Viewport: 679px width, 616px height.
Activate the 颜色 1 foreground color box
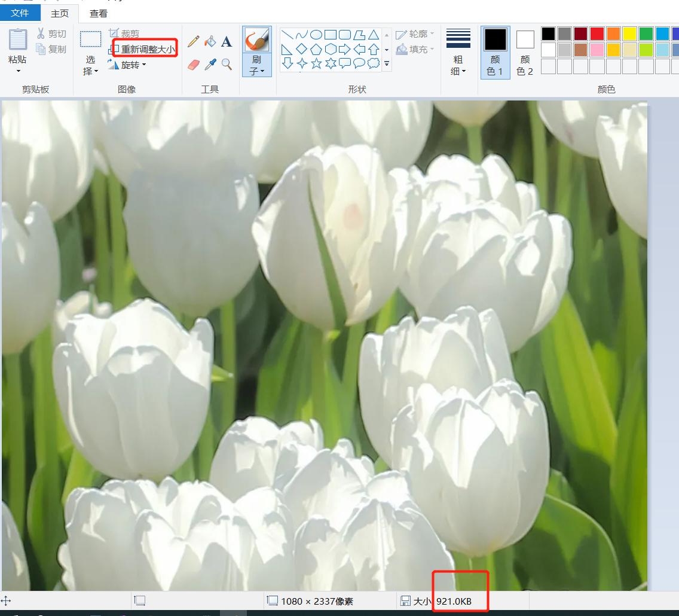point(495,51)
